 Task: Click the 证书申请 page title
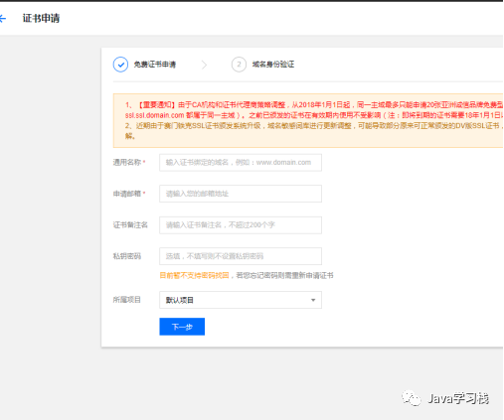[41, 18]
